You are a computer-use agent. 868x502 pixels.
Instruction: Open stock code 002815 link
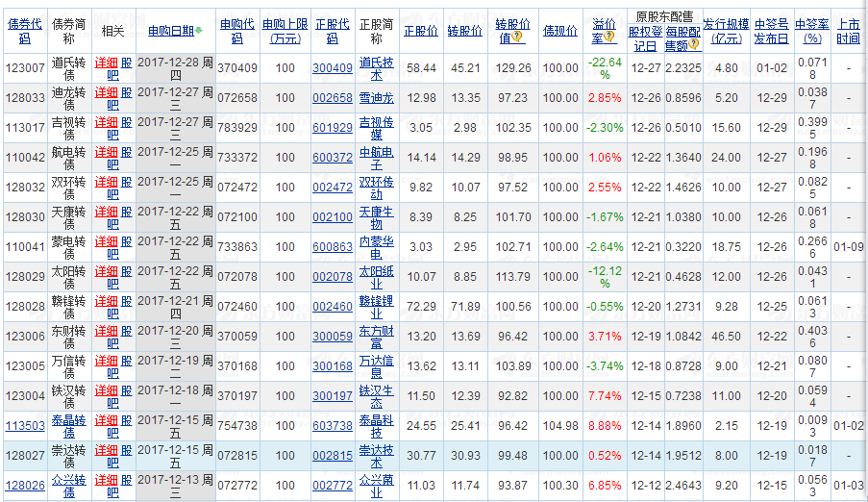[333, 456]
